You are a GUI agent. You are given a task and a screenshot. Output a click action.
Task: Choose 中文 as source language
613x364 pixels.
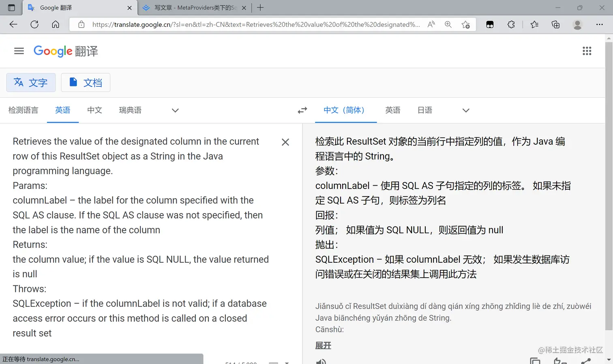tap(94, 110)
